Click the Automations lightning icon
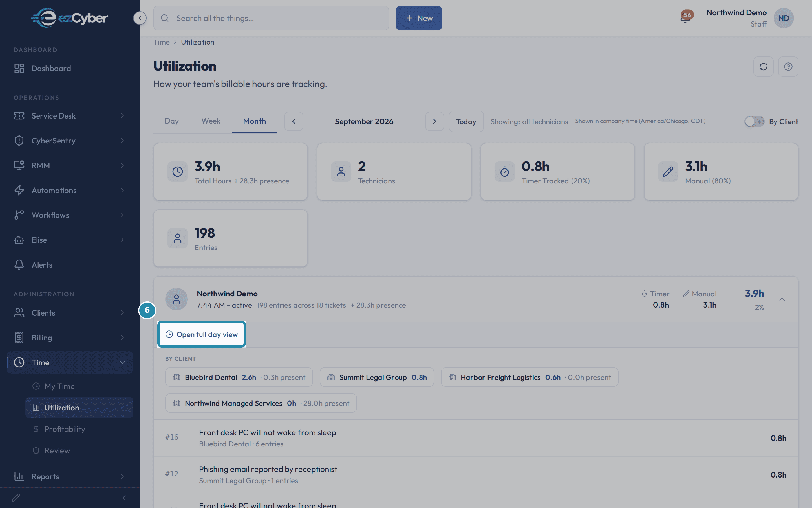This screenshot has width=812, height=508. point(19,190)
